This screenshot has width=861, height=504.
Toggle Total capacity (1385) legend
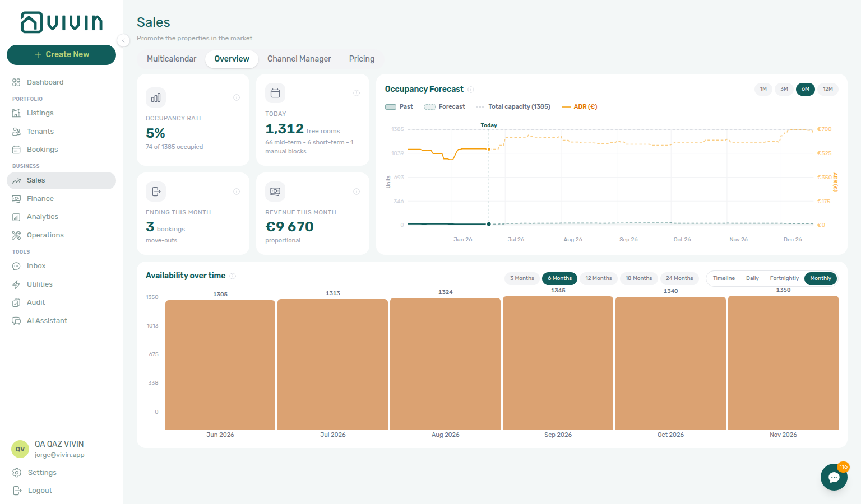tap(513, 107)
